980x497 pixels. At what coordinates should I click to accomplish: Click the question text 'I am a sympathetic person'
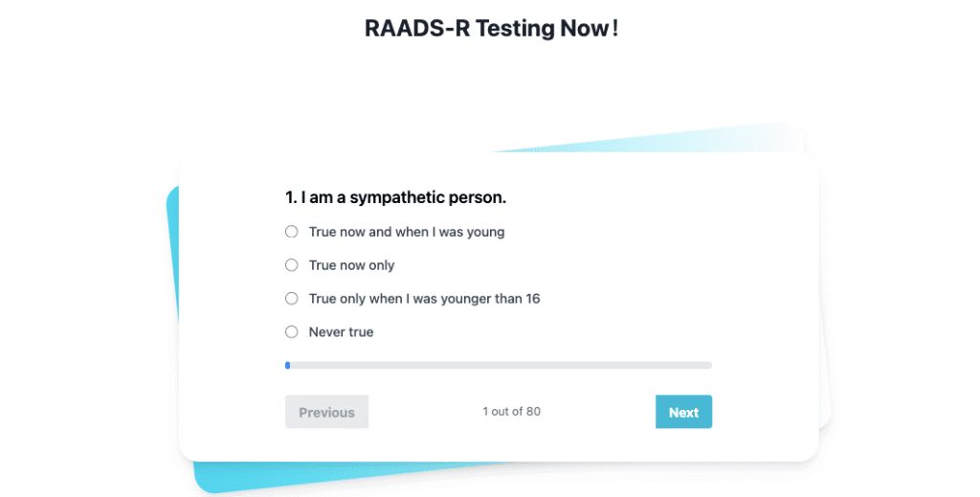pyautogui.click(x=403, y=198)
